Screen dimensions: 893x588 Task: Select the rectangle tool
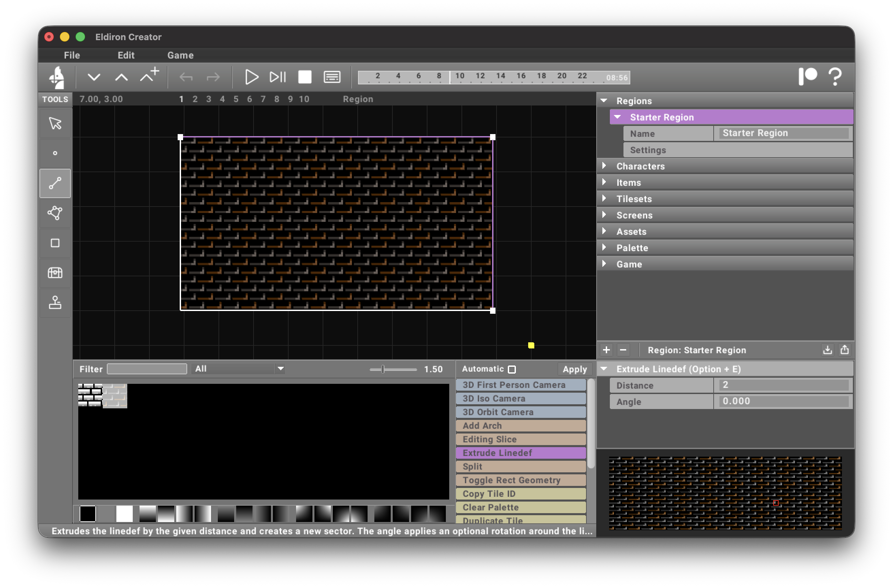(55, 243)
